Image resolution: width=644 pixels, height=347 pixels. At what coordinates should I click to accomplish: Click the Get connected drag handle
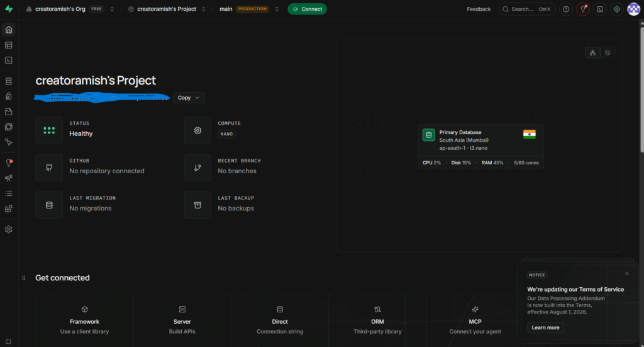[x=23, y=278]
